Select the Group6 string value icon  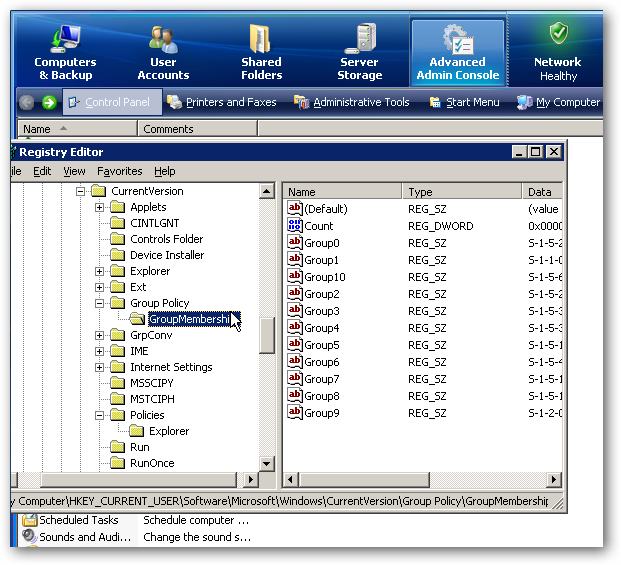tap(295, 361)
